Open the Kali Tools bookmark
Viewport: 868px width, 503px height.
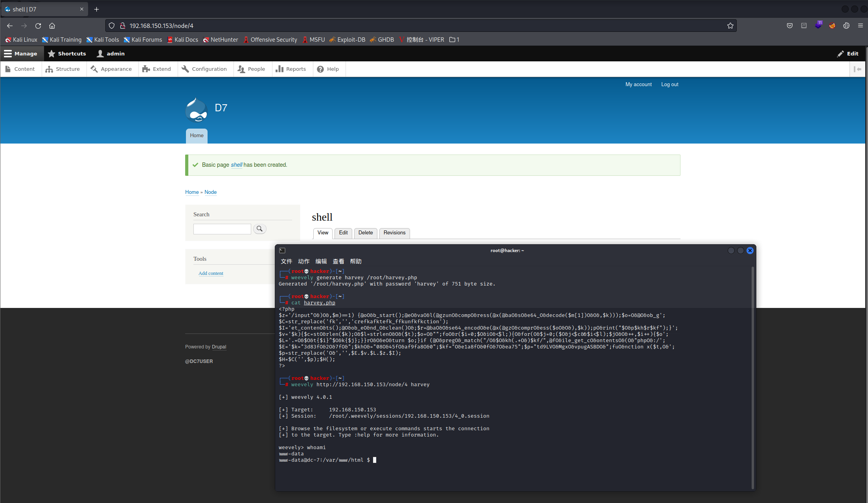(103, 40)
